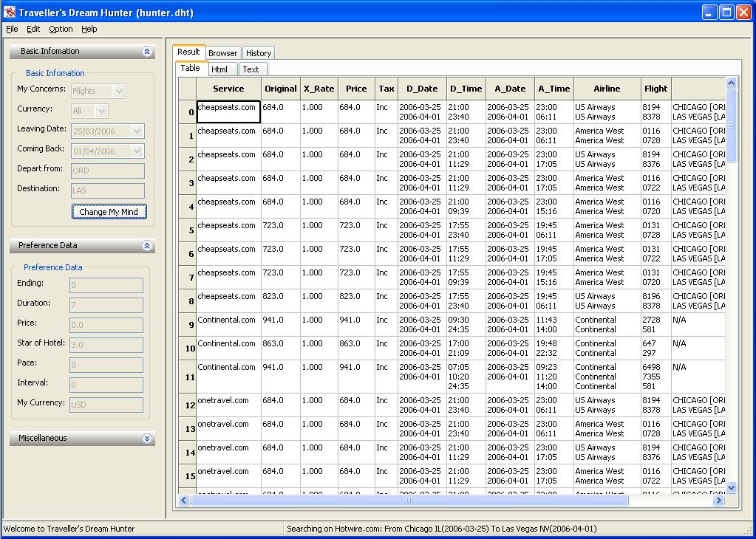The image size is (756, 539).
Task: Click the horizontal scrollbar thumb under the table
Action: pyautogui.click(x=409, y=501)
